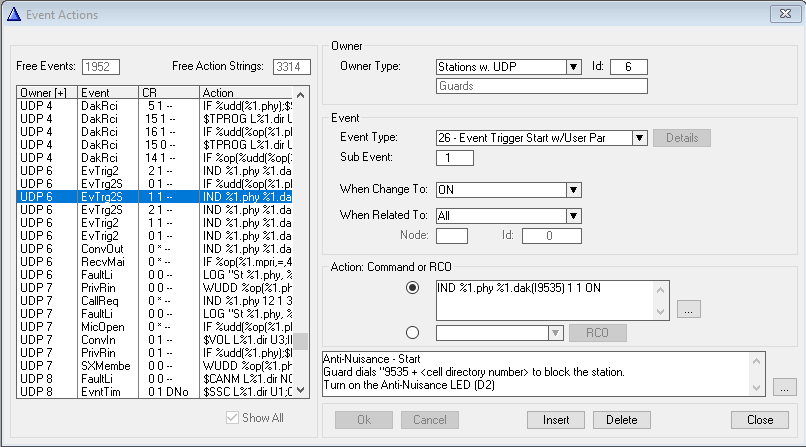Screen dimensions: 806x447
Task: Click the Sub Event input field
Action: 455,158
